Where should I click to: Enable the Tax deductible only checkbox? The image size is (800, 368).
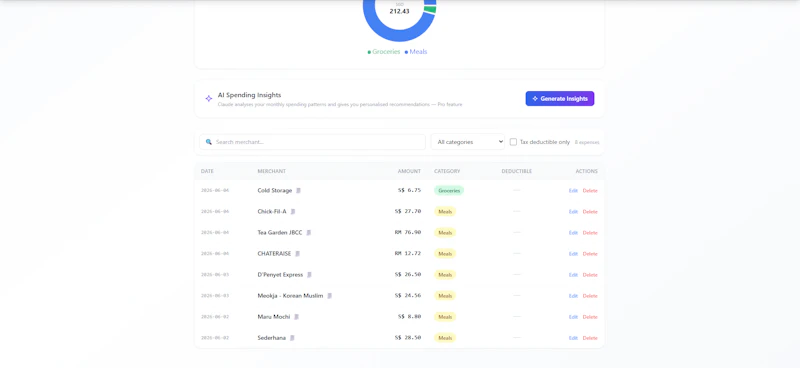pos(513,142)
